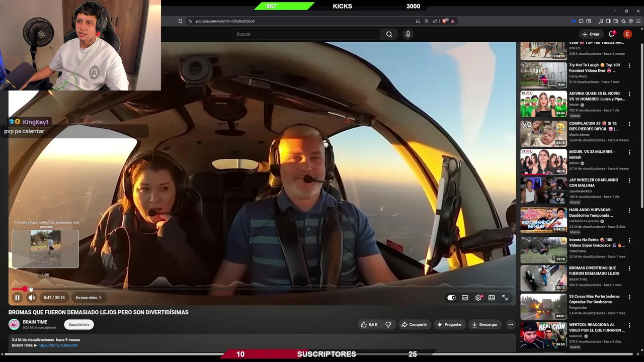The height and width of the screenshot is (362, 644).
Task: Open options menu for 'Try Not To Laugh'
Action: 629,66
